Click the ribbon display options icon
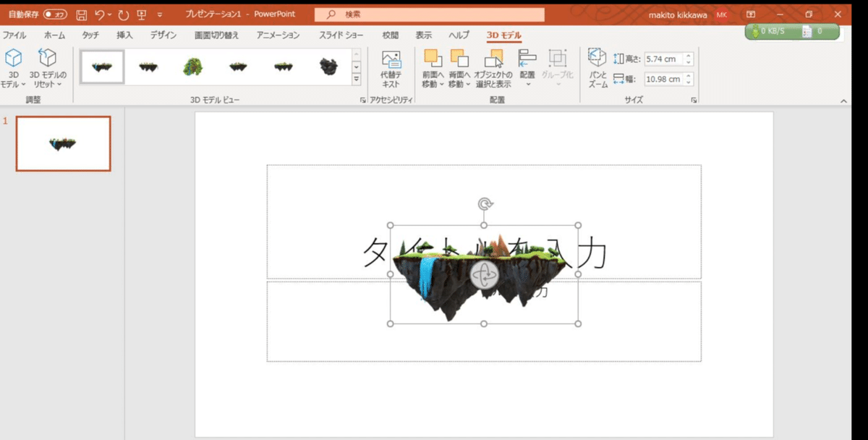This screenshot has width=868, height=440. tap(751, 14)
